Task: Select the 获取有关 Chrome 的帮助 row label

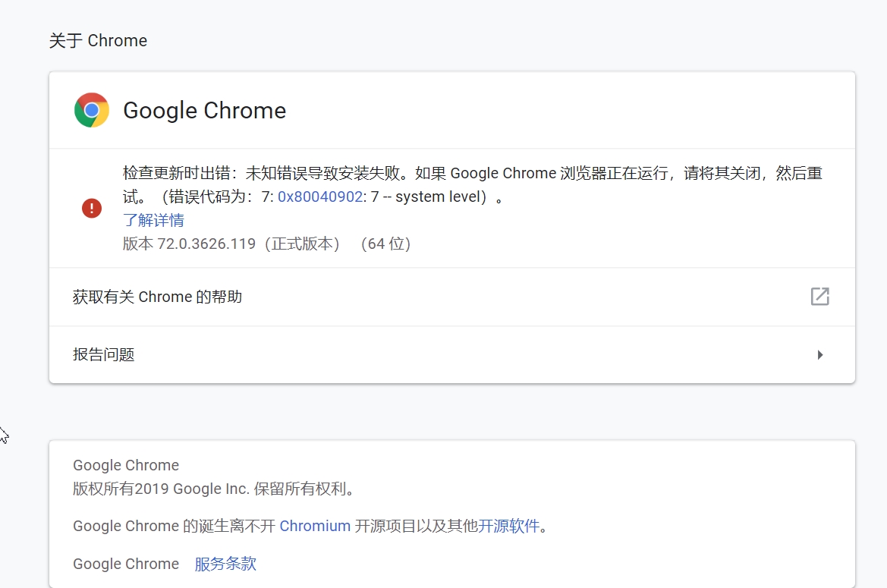Action: 157,297
